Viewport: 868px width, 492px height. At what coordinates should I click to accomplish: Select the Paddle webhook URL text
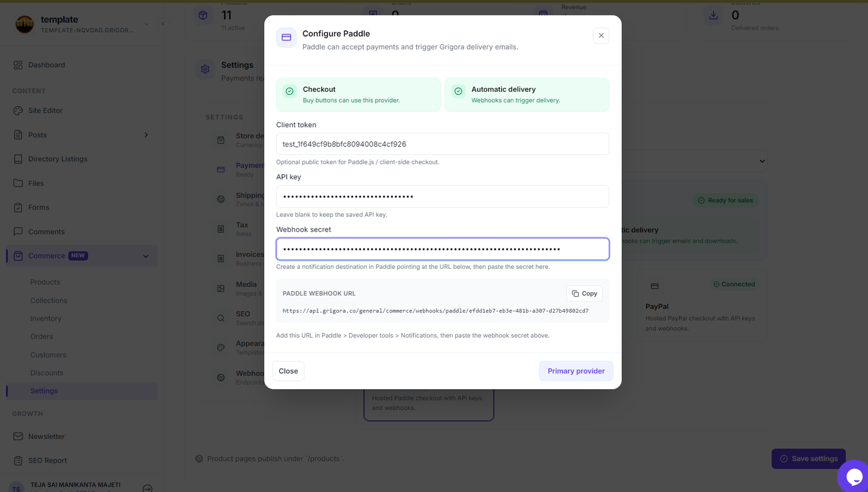coord(435,311)
